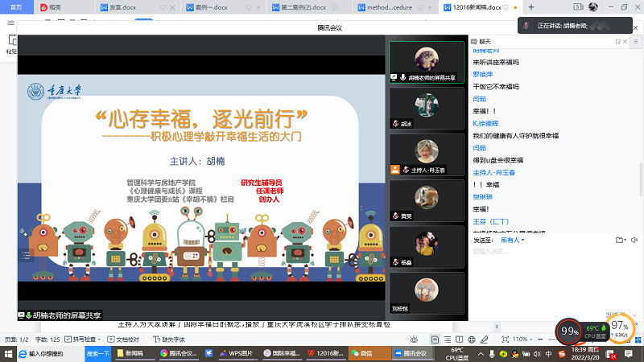Image resolution: width=644 pixels, height=362 pixels.
Task: Switch the 中 input method indicator
Action: coord(549,354)
